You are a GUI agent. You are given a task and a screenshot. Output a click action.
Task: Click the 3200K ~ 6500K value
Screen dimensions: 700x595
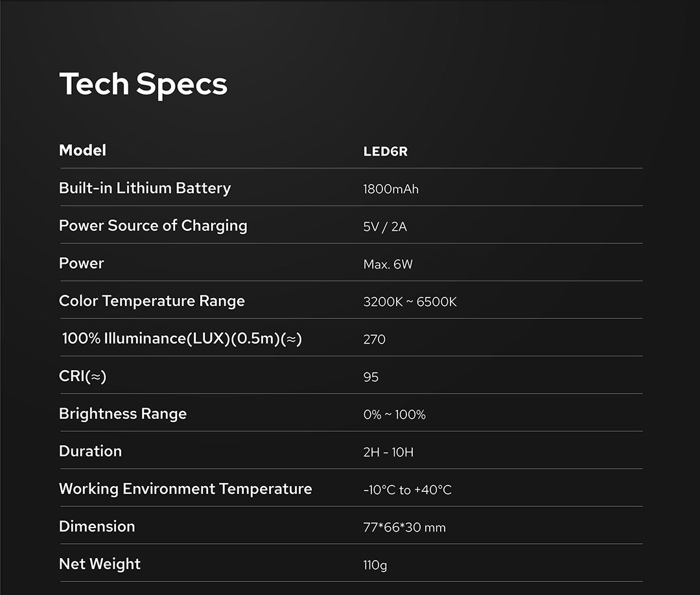[x=410, y=302]
